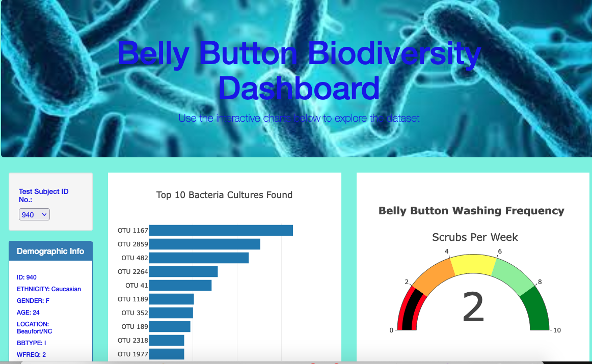Click the OTU 189 bar

[x=169, y=326]
